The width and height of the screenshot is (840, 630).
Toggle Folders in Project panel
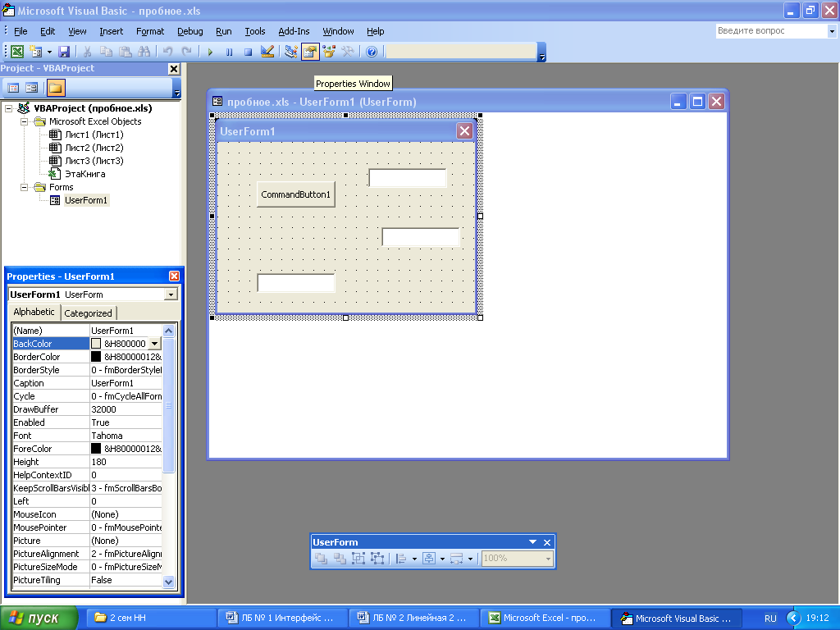point(55,87)
